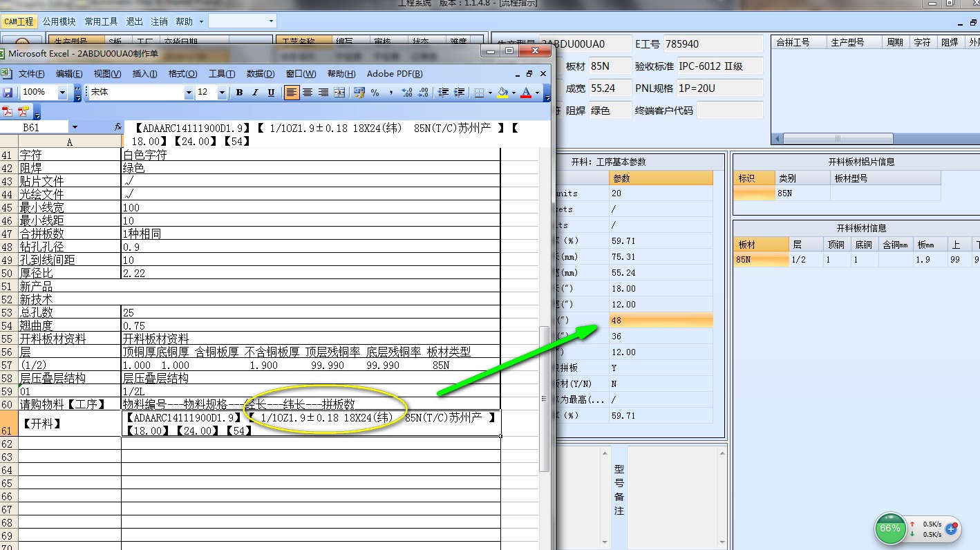Screen dimensions: 980x550
Task: Increase decimal places
Action: point(407,93)
